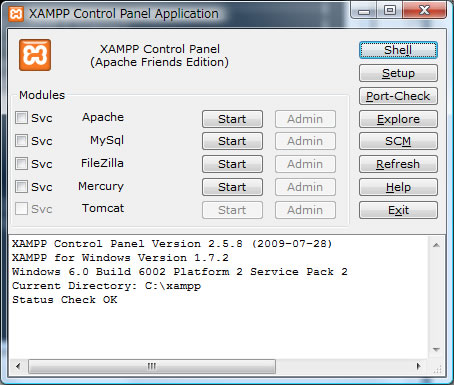Screen dimensions: 454x385
Task: Refresh the module status
Action: pos(398,164)
